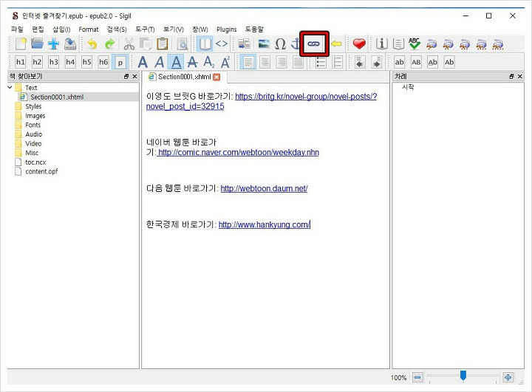Screen dimensions: 532x392
Task: Open the comic.naver.com webtoon link
Action: 238,152
